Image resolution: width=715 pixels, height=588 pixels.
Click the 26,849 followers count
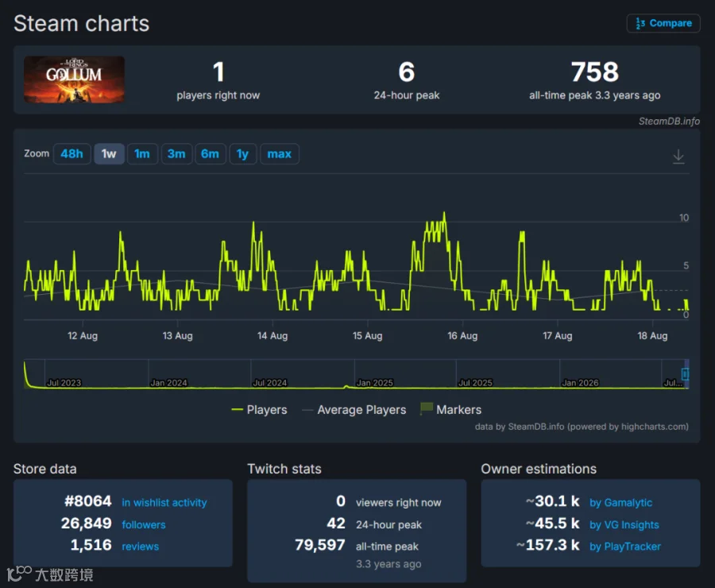pyautogui.click(x=86, y=523)
